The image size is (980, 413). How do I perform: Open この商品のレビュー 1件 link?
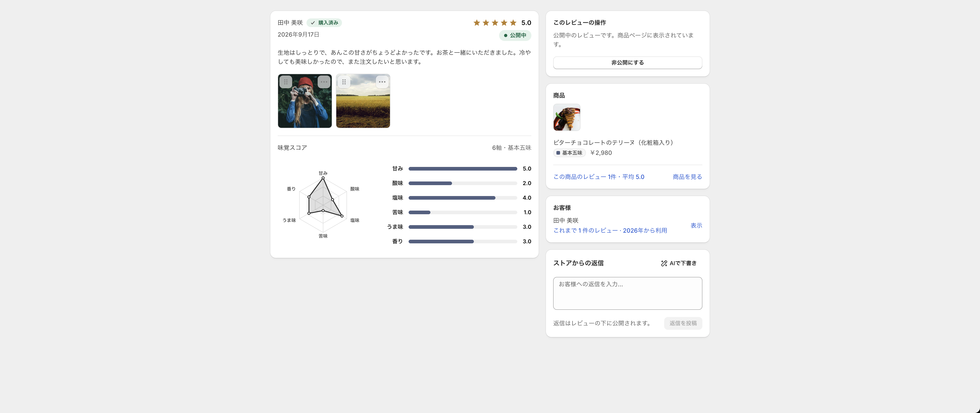[598, 177]
